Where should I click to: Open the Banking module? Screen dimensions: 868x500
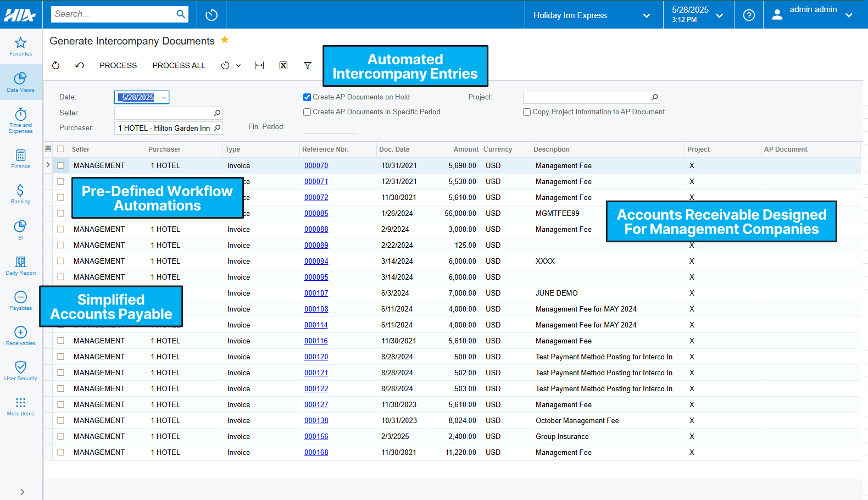[20, 194]
